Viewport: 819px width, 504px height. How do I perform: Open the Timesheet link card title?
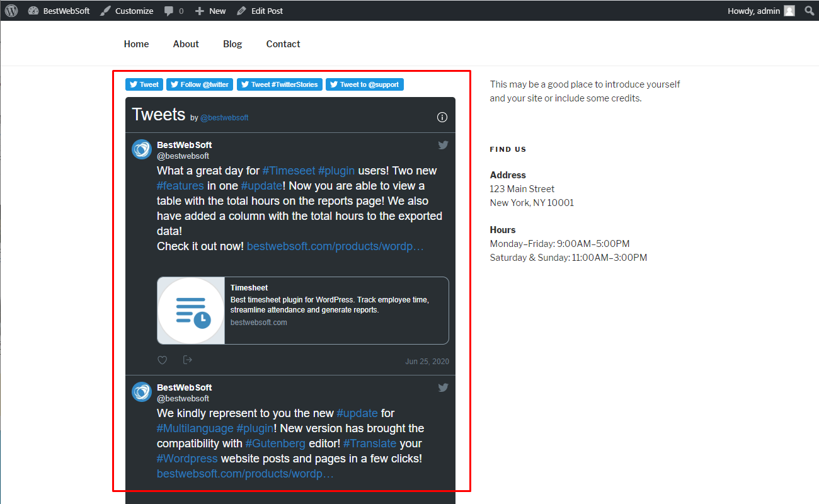click(249, 288)
